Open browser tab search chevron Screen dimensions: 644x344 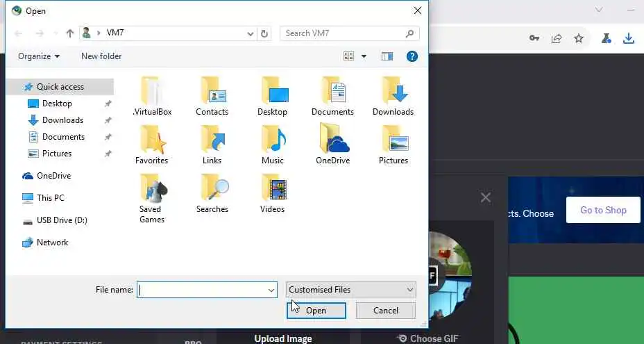599,10
